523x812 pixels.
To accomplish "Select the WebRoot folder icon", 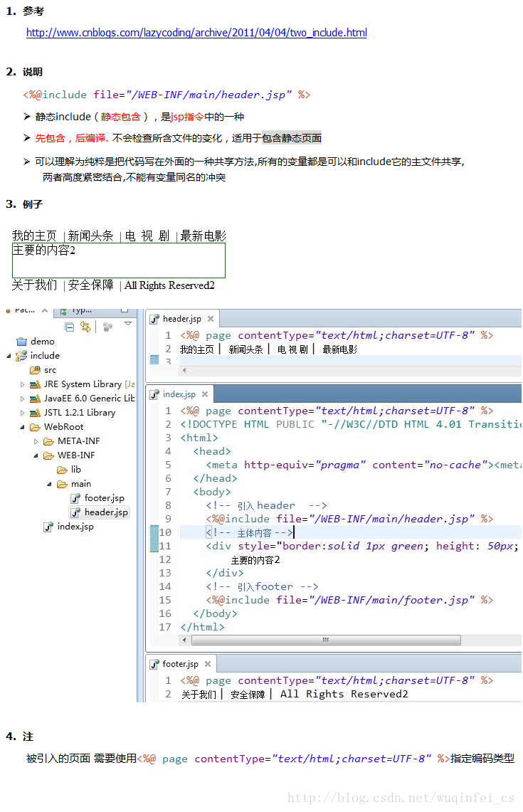I will [35, 427].
